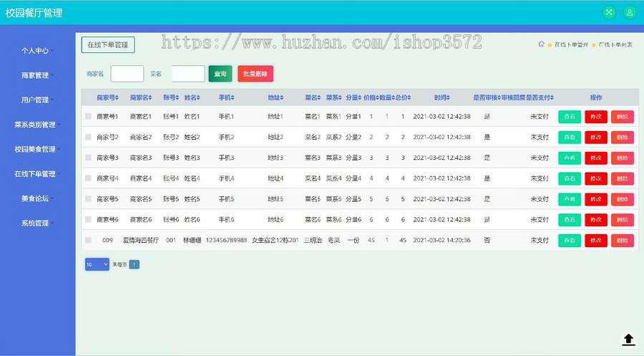644x356 pixels.
Task: Click 在线下单管理 breadcrumb link
Action: point(571,44)
